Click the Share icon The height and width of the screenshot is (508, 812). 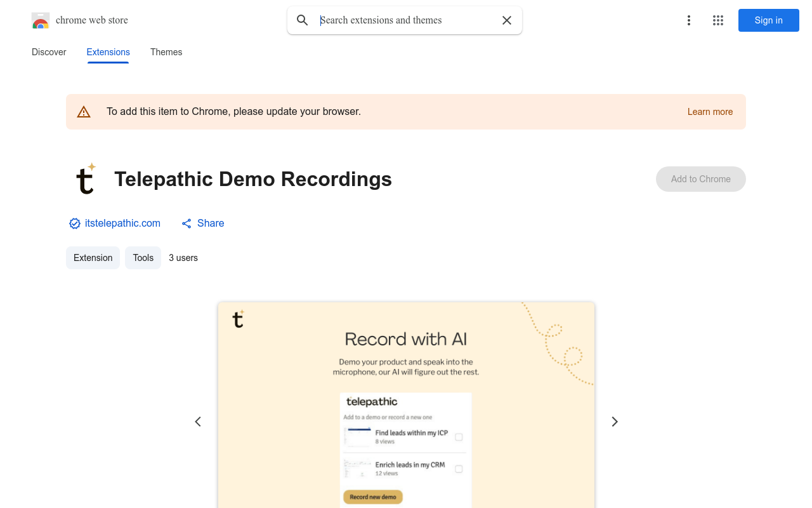[x=187, y=224]
